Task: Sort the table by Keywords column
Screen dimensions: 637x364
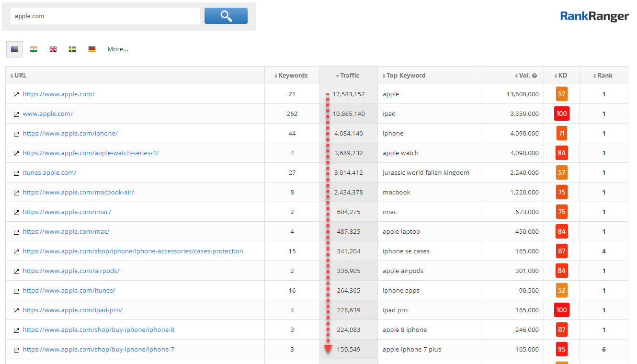Action: pos(291,75)
